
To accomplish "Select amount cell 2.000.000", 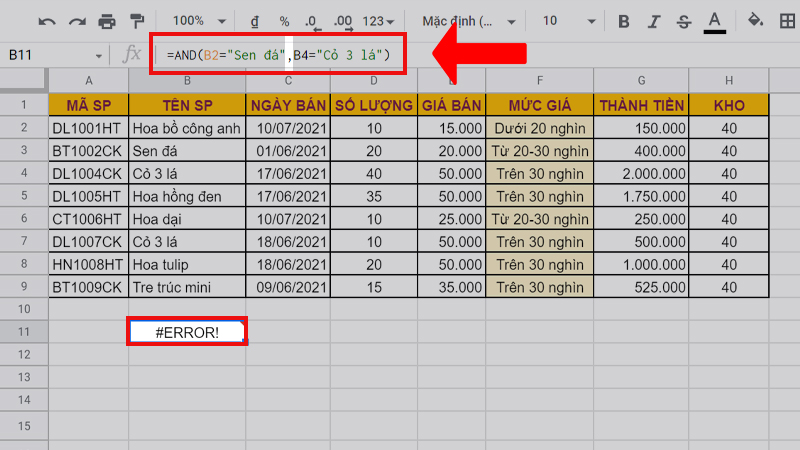I will pos(641,173).
